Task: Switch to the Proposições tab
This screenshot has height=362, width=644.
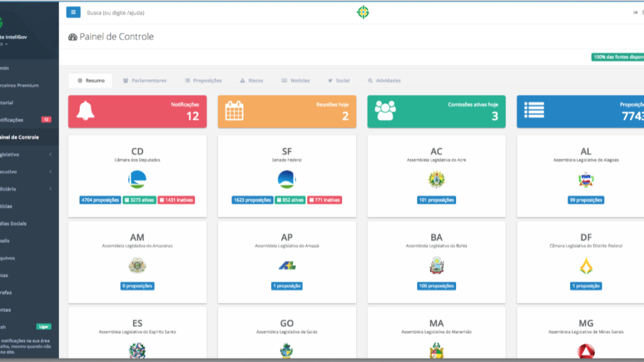Action: coord(203,80)
